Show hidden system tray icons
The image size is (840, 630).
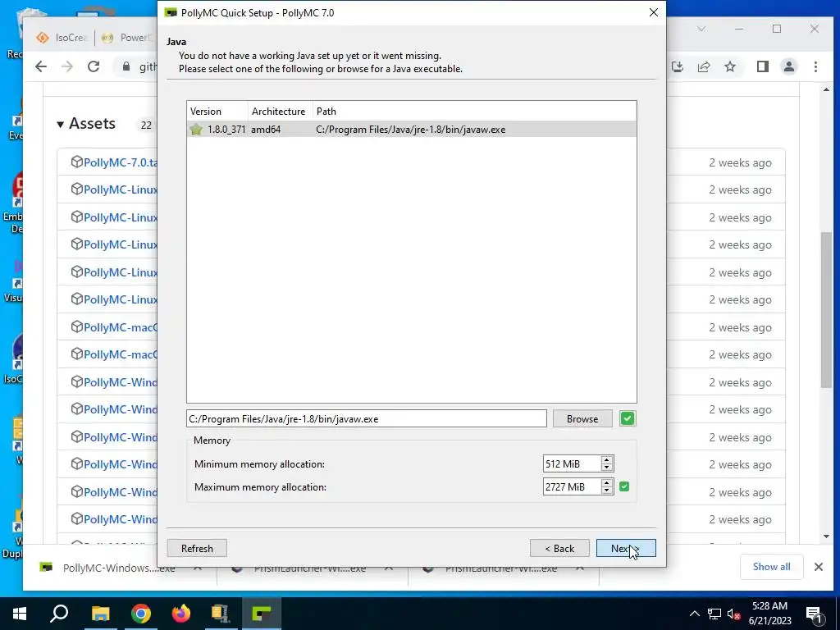[x=694, y=614]
